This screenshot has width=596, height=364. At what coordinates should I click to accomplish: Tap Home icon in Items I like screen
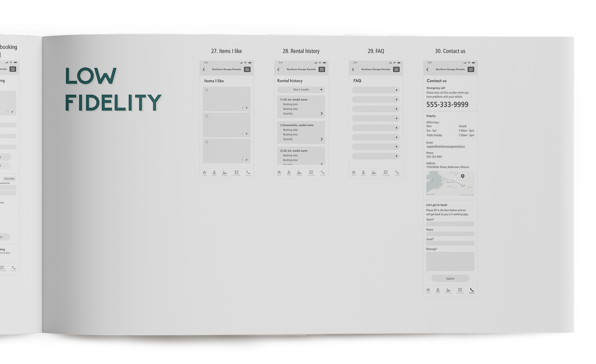pyautogui.click(x=204, y=173)
